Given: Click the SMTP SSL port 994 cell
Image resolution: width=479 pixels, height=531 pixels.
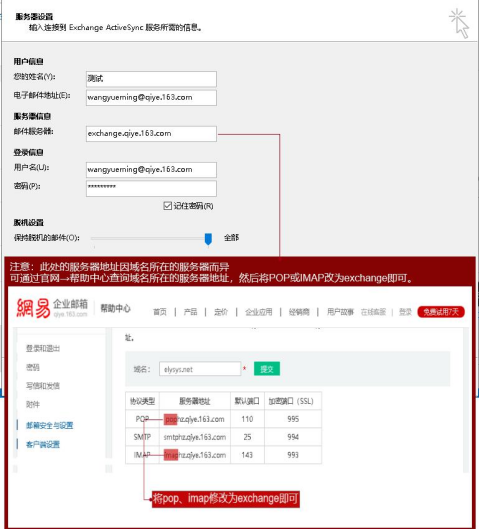Looking at the screenshot, I should coord(293,437).
